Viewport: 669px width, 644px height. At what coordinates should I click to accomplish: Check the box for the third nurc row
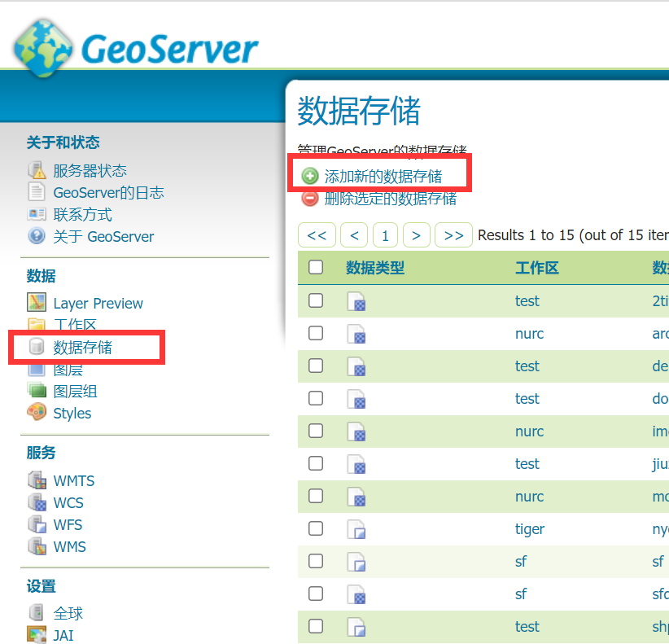(316, 496)
